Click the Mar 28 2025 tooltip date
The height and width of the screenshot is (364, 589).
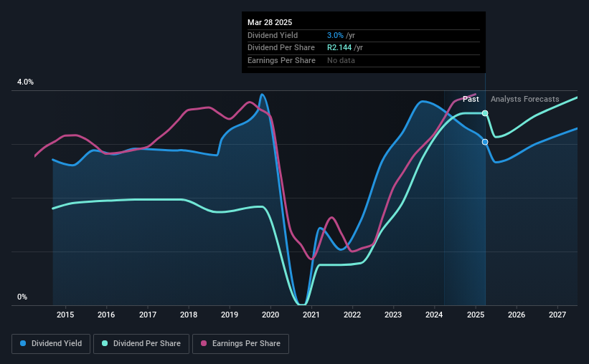(270, 22)
